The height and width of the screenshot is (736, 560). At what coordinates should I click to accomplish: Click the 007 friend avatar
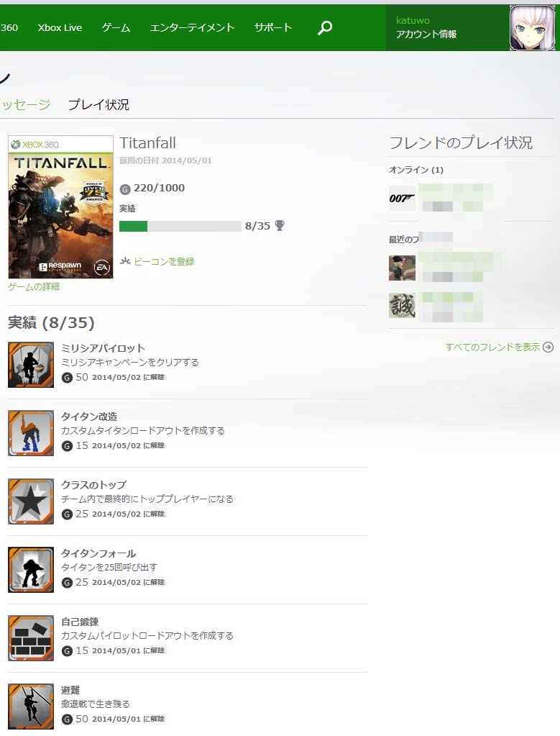tap(402, 198)
